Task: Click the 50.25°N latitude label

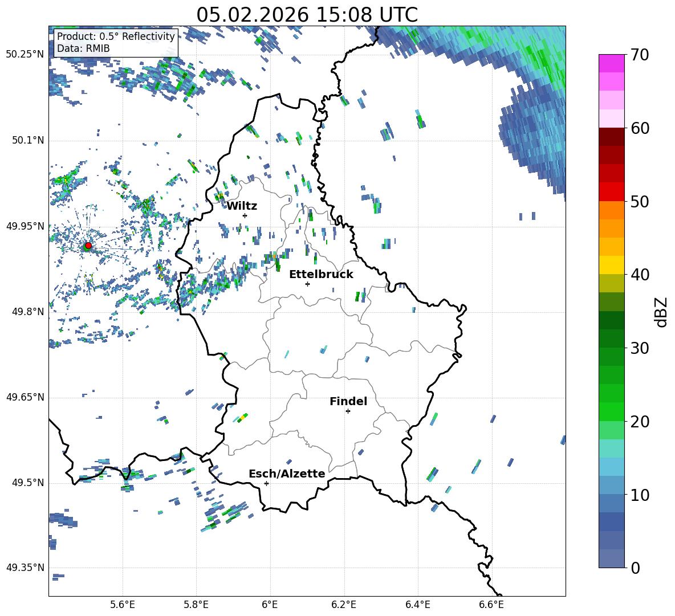Action: tap(25, 55)
